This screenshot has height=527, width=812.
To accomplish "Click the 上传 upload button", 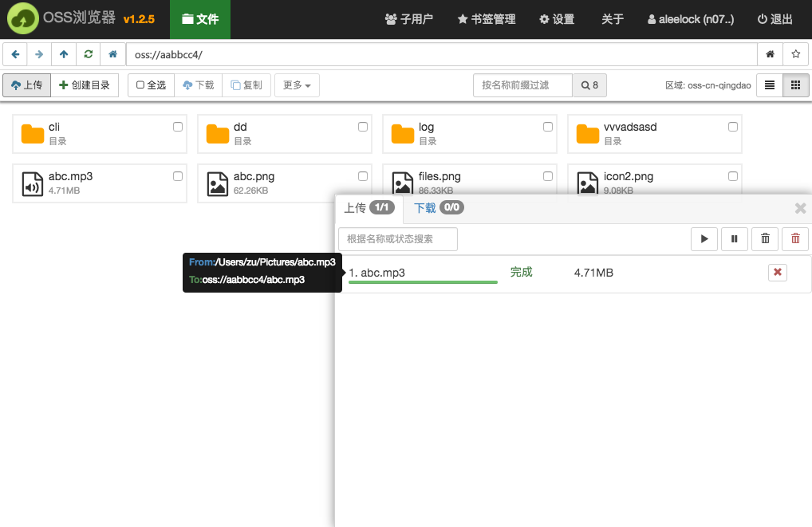I will 26,85.
